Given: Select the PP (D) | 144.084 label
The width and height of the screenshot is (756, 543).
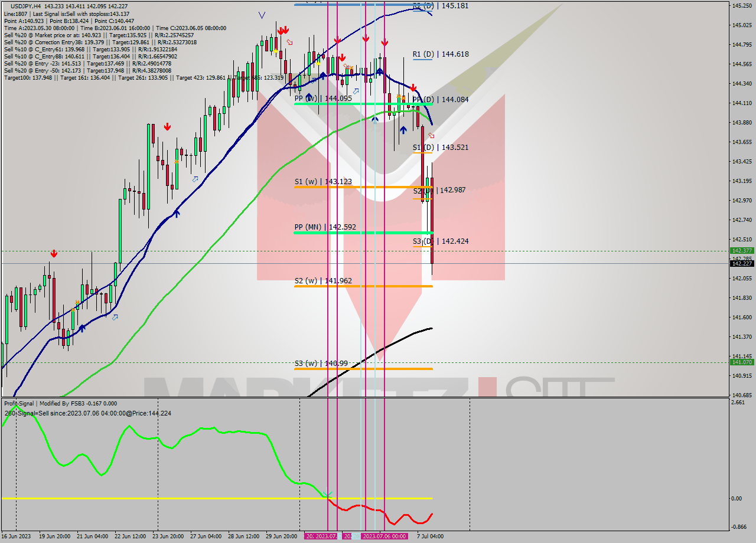Looking at the screenshot, I should click(x=441, y=99).
